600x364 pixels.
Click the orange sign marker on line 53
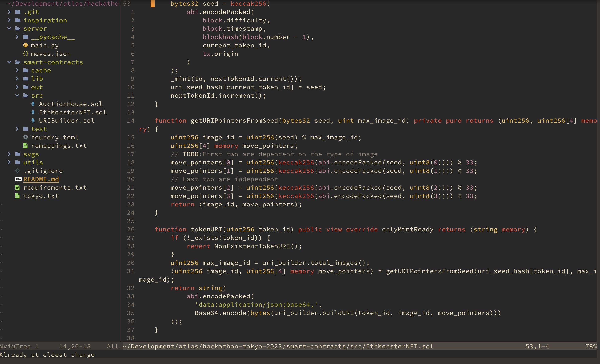point(152,3)
